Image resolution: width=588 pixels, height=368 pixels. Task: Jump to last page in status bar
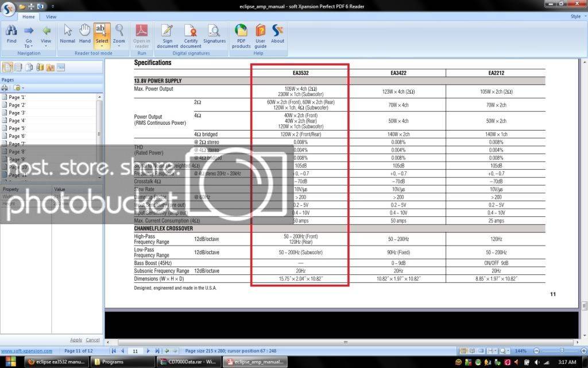point(157,351)
